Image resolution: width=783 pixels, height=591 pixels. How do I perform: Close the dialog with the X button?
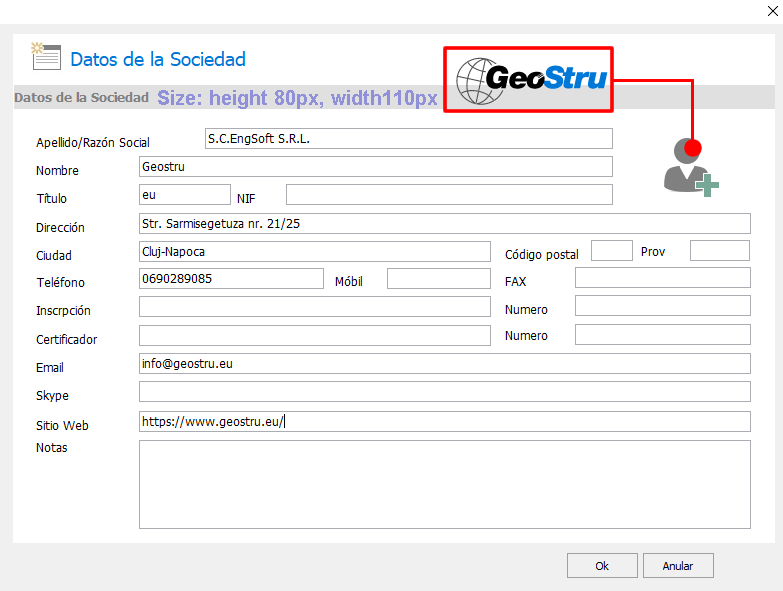773,11
